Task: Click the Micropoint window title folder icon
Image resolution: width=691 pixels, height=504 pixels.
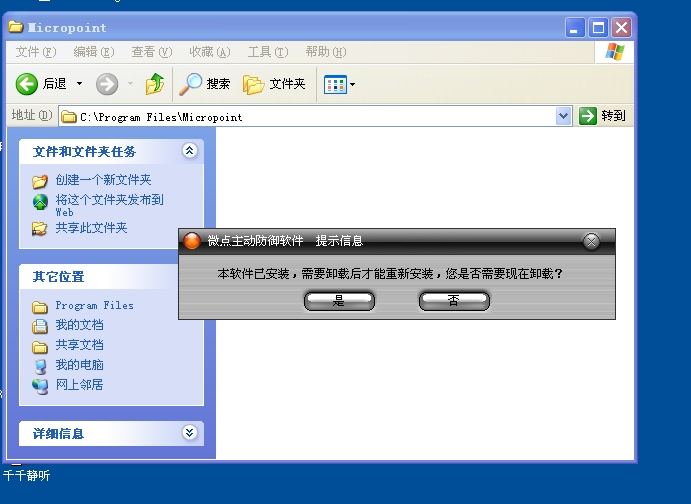Action: [x=15, y=27]
